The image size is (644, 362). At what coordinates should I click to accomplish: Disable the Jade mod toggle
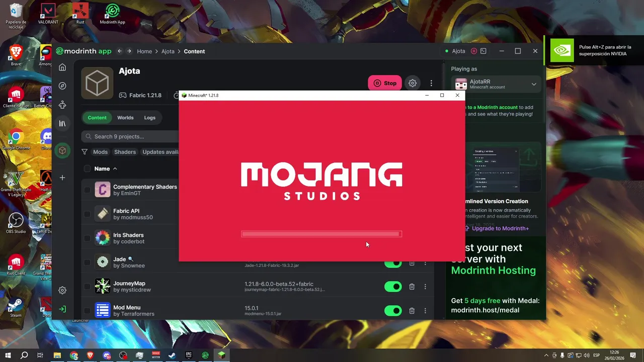pos(393,262)
